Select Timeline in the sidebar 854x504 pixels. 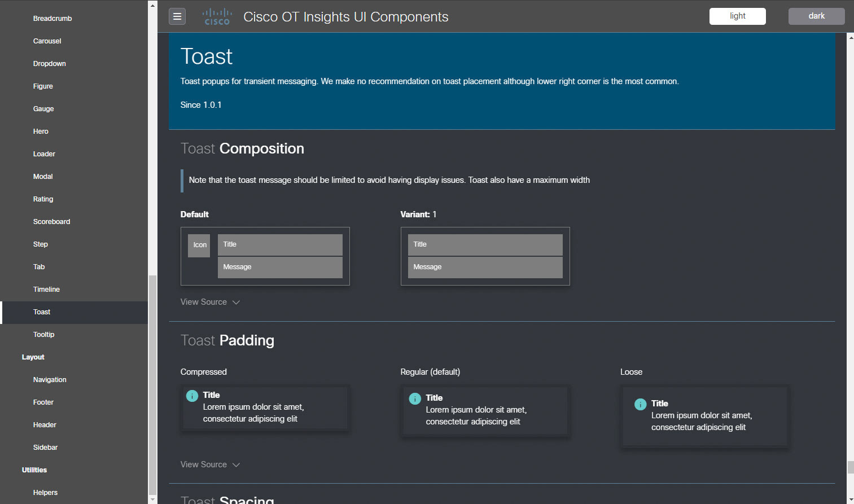[x=46, y=290]
